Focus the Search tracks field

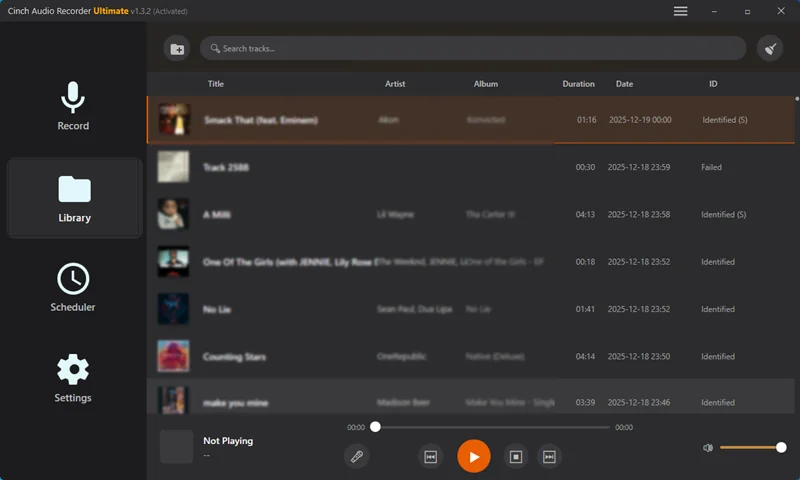pyautogui.click(x=473, y=48)
